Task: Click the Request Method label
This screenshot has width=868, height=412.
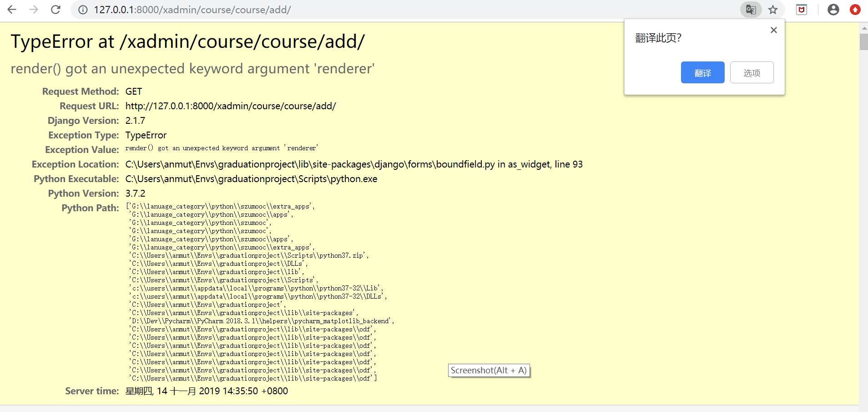Action: coord(81,92)
